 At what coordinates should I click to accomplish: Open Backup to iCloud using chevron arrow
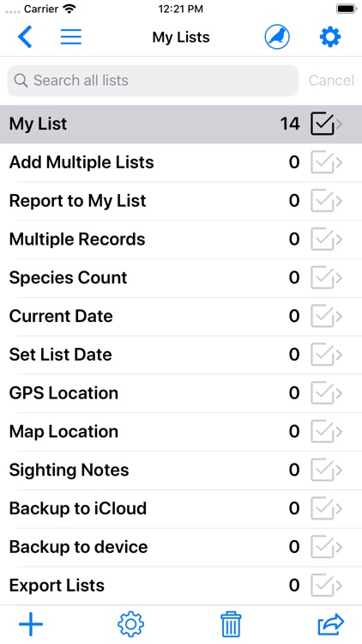click(339, 509)
